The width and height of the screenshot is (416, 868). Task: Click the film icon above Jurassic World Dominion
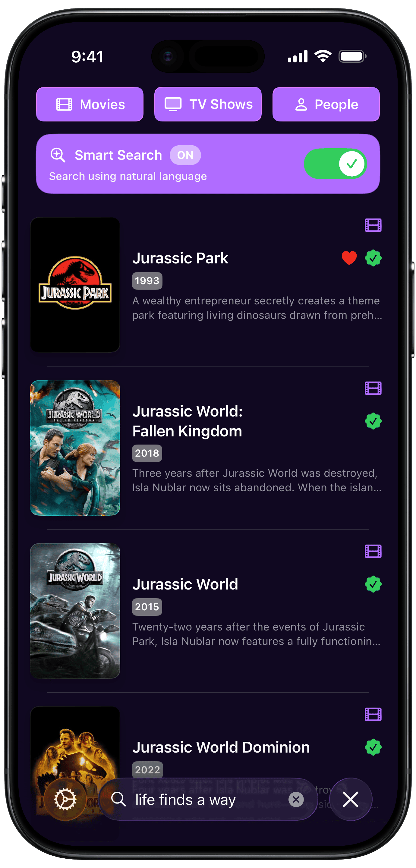pyautogui.click(x=373, y=714)
